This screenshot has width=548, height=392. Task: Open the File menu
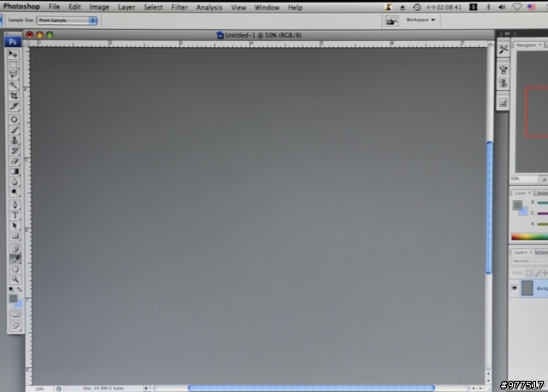(54, 7)
